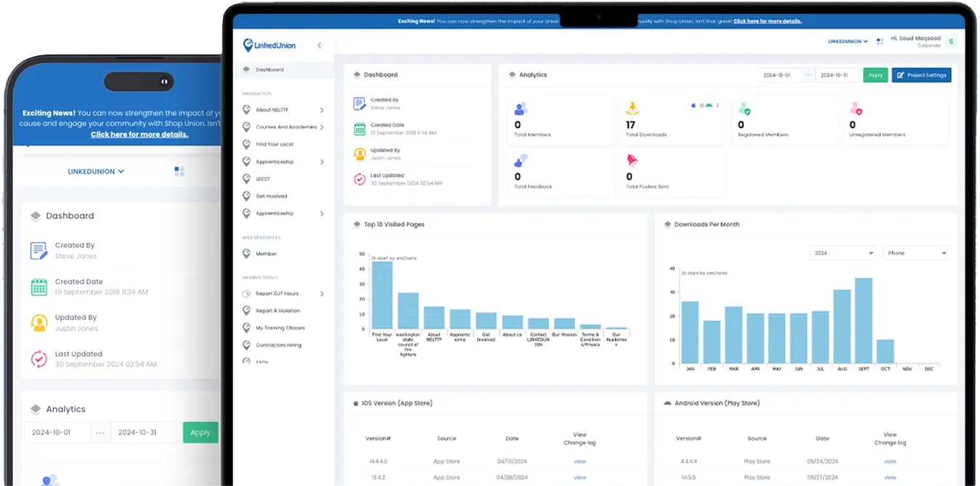Open the green S profile avatar
Image resolution: width=980 pixels, height=486 pixels.
coord(950,41)
